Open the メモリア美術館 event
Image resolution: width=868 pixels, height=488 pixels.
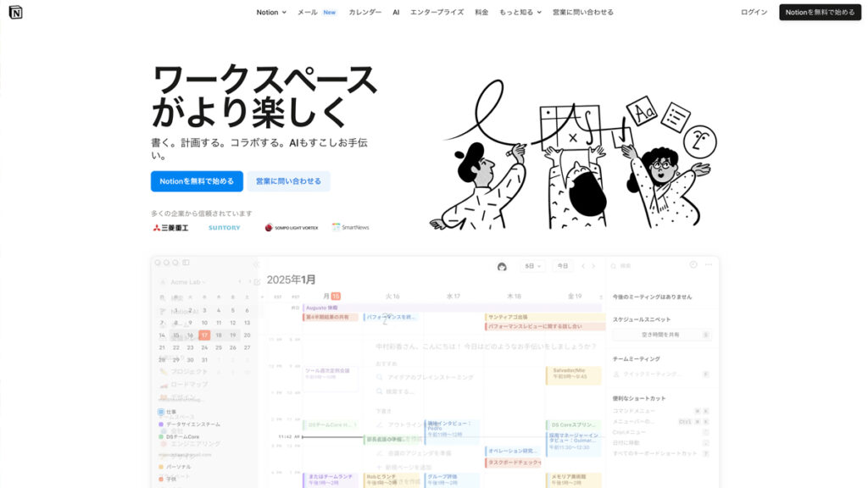coord(573,480)
